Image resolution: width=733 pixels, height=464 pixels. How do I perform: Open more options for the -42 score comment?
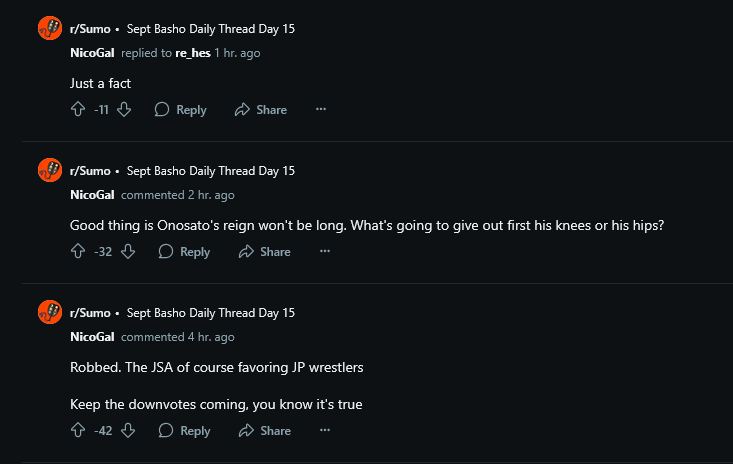click(325, 430)
